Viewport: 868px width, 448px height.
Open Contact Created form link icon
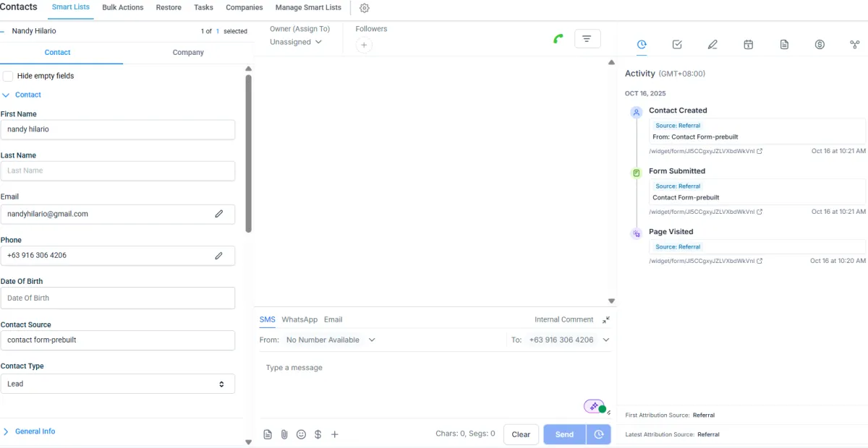[759, 151]
